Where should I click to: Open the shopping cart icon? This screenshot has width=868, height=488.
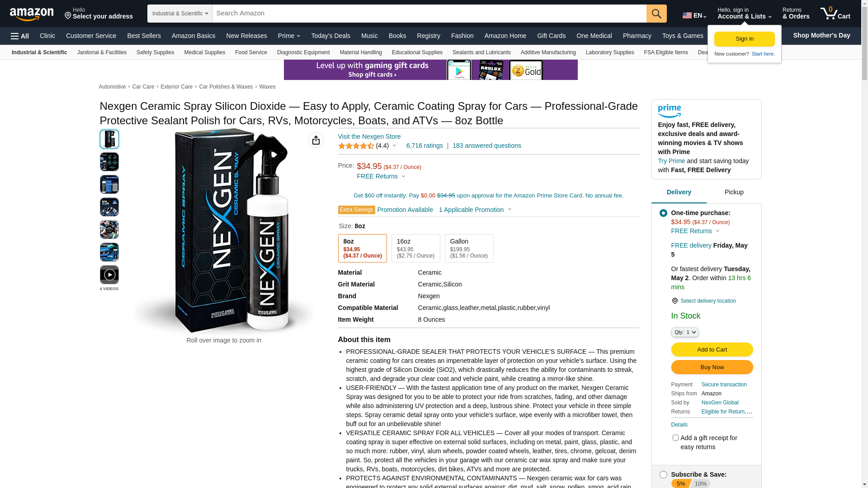coord(835,14)
